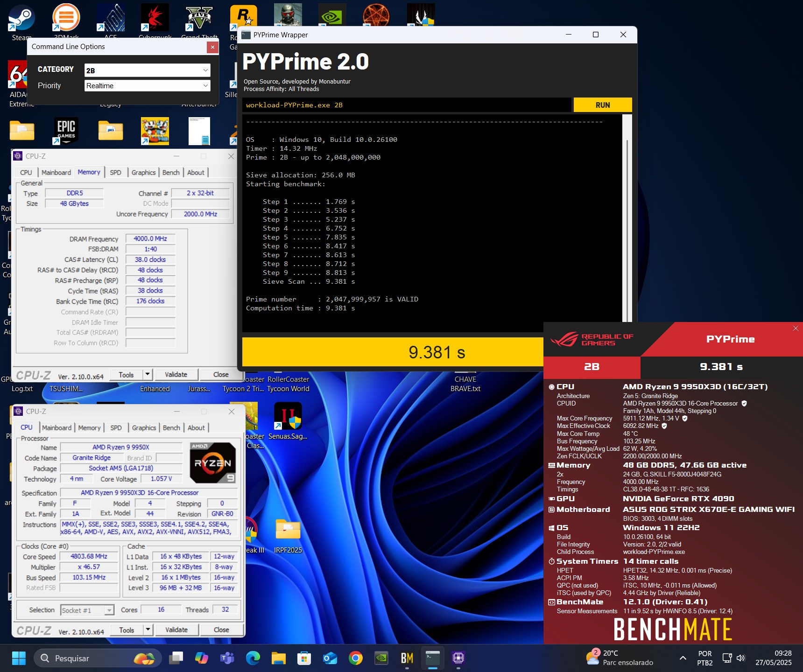
Task: Open Task View from taskbar
Action: [176, 658]
